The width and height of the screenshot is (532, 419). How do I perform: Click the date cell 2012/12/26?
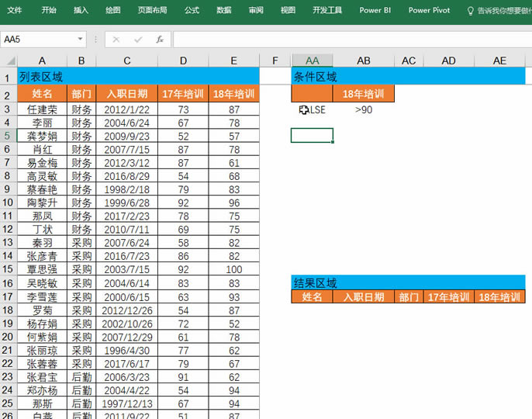127,310
